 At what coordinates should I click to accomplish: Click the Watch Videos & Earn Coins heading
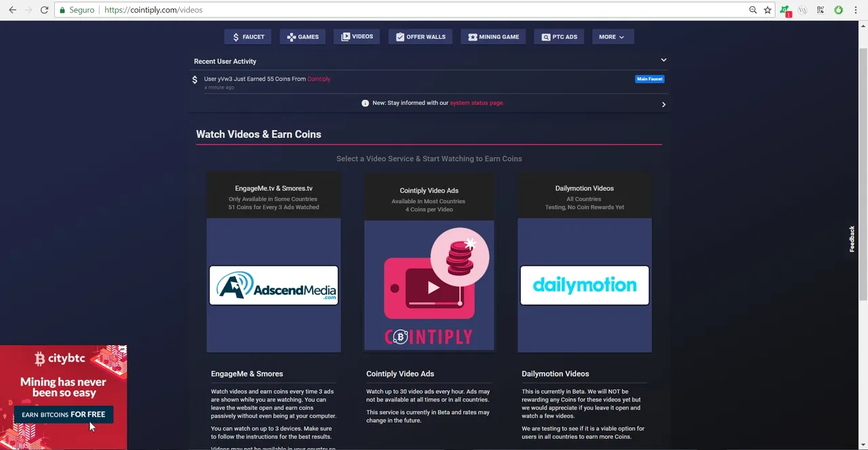258,134
